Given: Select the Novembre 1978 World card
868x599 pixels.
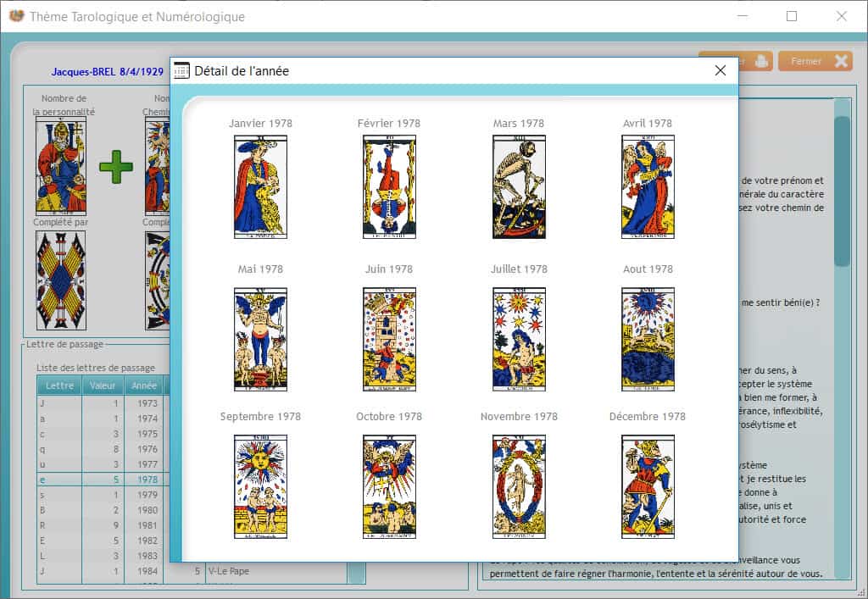Looking at the screenshot, I should coord(520,486).
